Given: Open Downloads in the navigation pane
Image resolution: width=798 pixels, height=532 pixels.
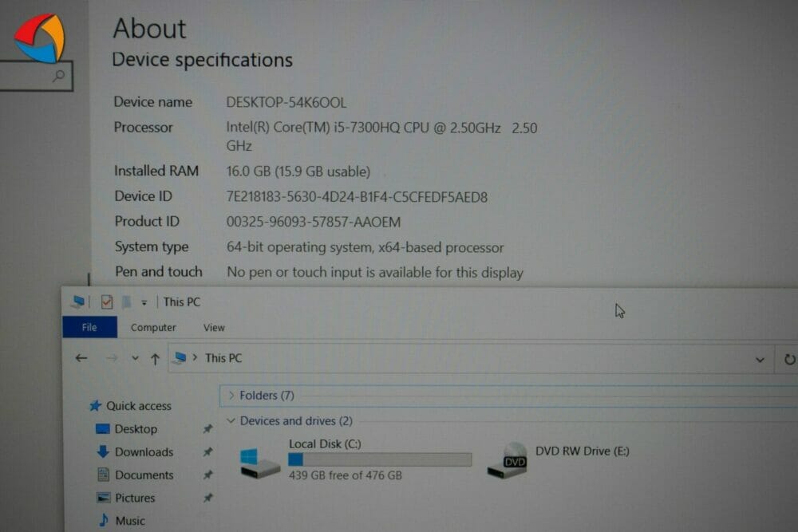Looking at the screenshot, I should 144,451.
